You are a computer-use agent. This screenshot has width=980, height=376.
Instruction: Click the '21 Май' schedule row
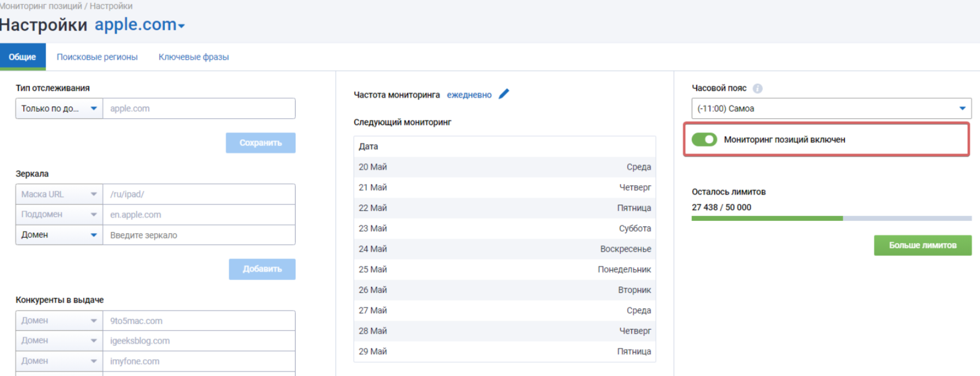tap(505, 187)
